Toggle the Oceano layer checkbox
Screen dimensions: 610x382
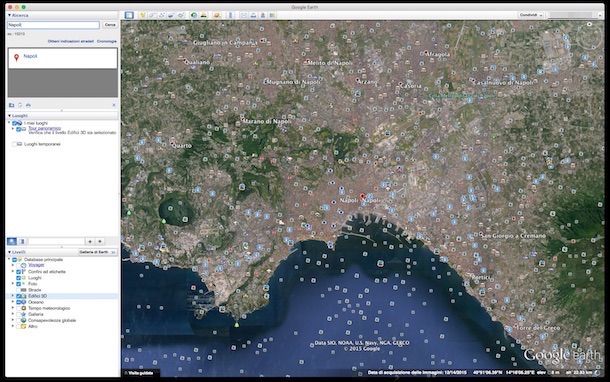(x=18, y=302)
